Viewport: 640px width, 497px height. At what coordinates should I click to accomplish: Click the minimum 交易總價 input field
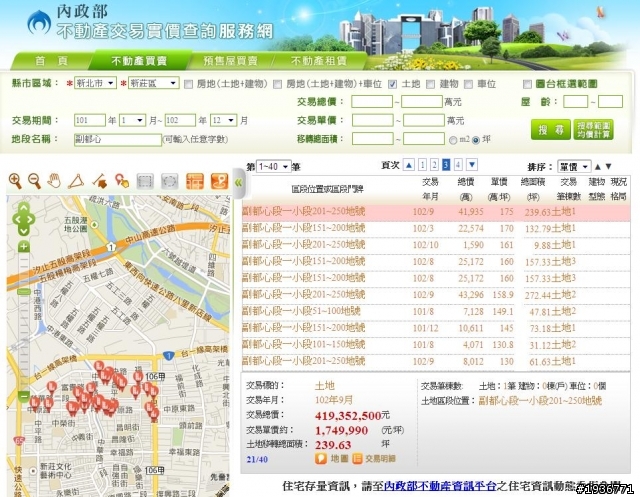tap(372, 102)
